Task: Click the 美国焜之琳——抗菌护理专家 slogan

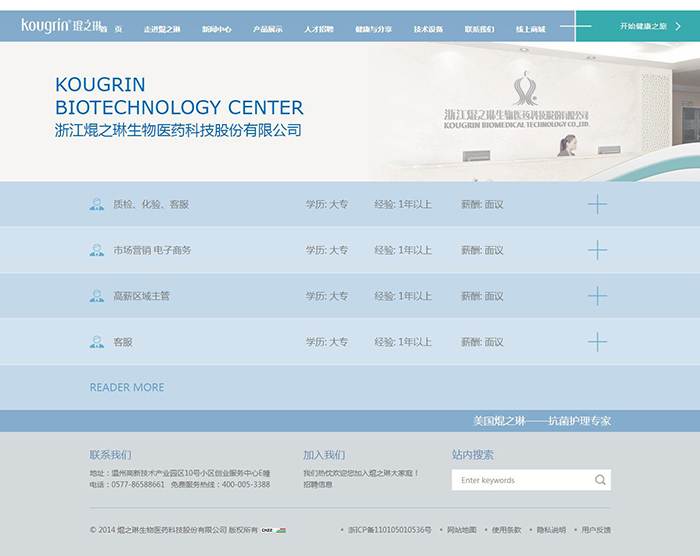Action: (542, 421)
